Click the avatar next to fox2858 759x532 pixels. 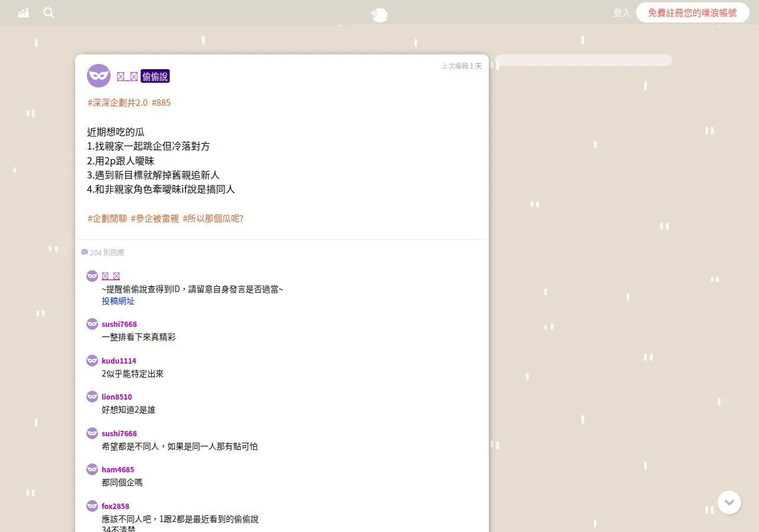[x=92, y=506]
